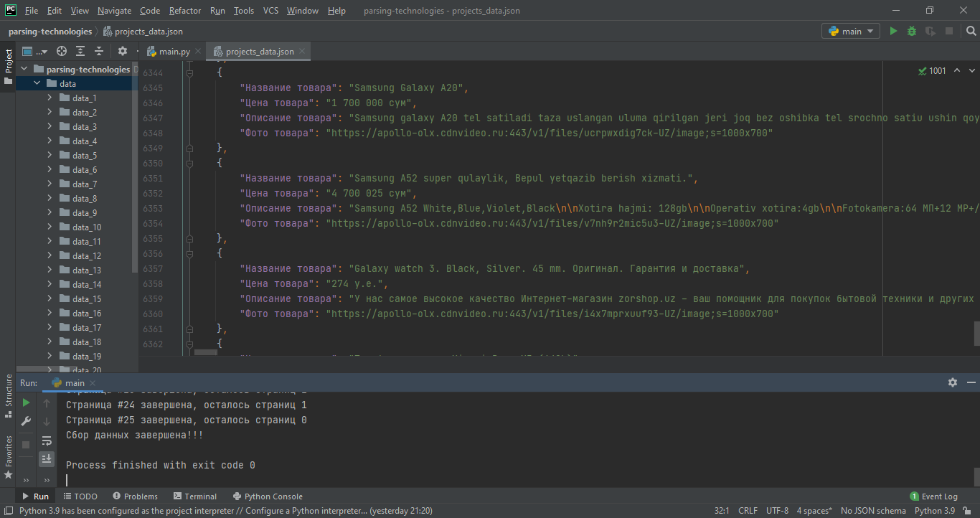The height and width of the screenshot is (518, 980).
Task: Open the Terminal tool window
Action: (194, 496)
